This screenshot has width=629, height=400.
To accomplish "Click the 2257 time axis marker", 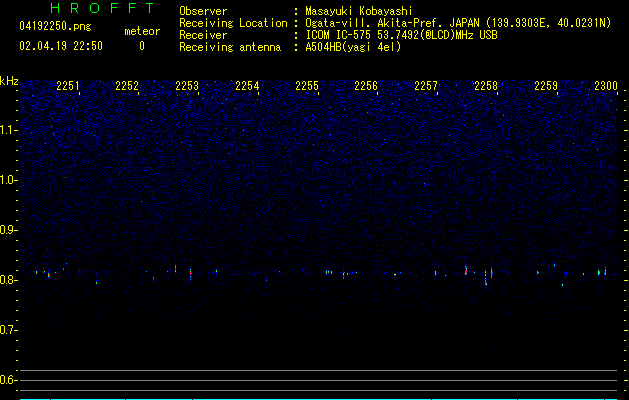I will [x=426, y=86].
